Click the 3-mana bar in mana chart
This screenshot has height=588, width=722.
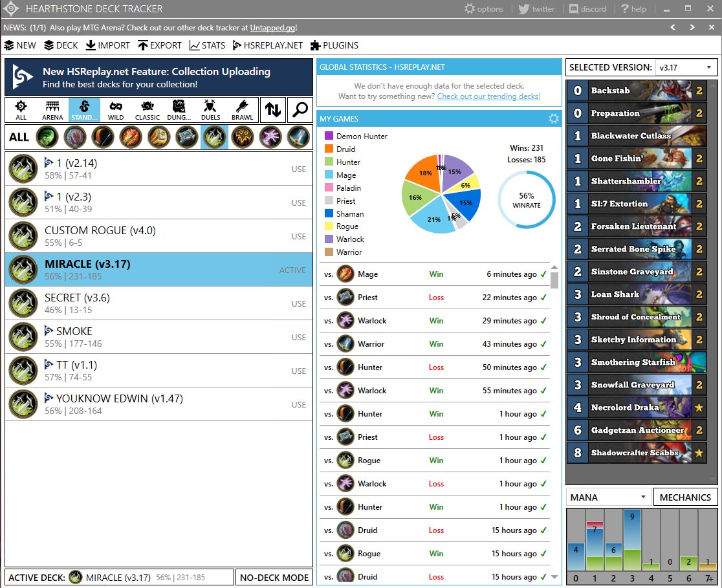[x=632, y=539]
